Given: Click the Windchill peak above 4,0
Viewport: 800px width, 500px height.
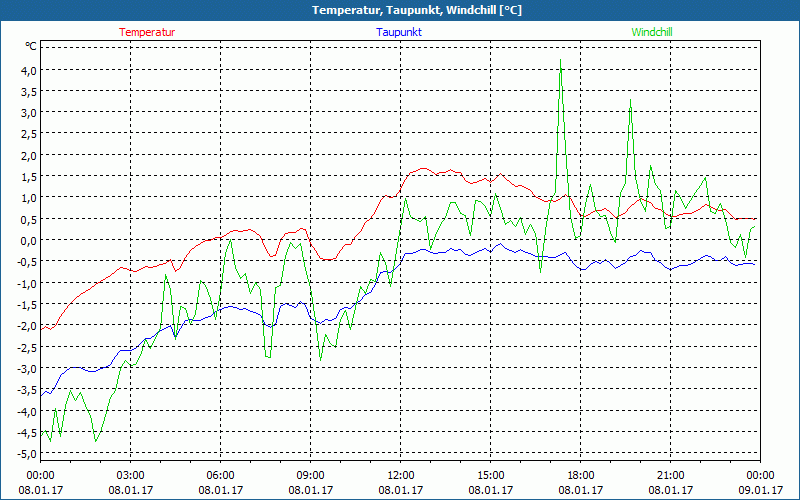Looking at the screenshot, I should (x=561, y=60).
